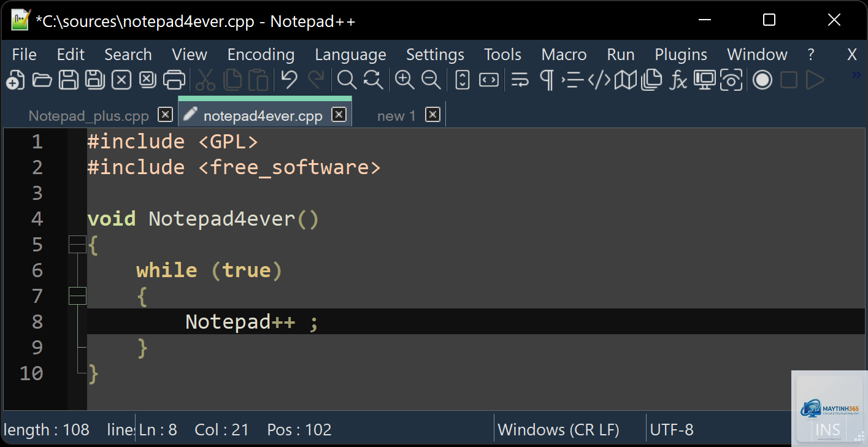Open the Document List panel icon

click(x=651, y=80)
